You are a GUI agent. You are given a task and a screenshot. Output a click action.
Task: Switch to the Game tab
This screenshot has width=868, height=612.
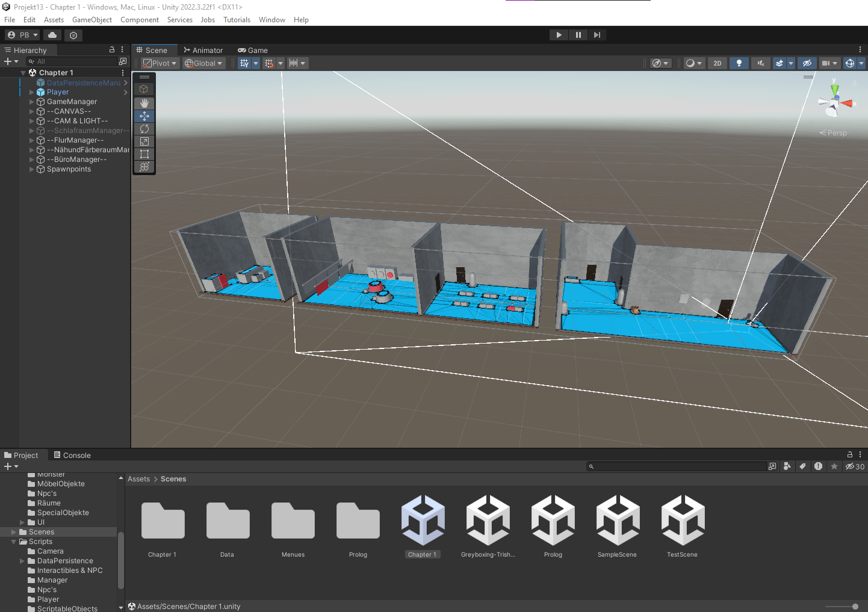pyautogui.click(x=253, y=51)
